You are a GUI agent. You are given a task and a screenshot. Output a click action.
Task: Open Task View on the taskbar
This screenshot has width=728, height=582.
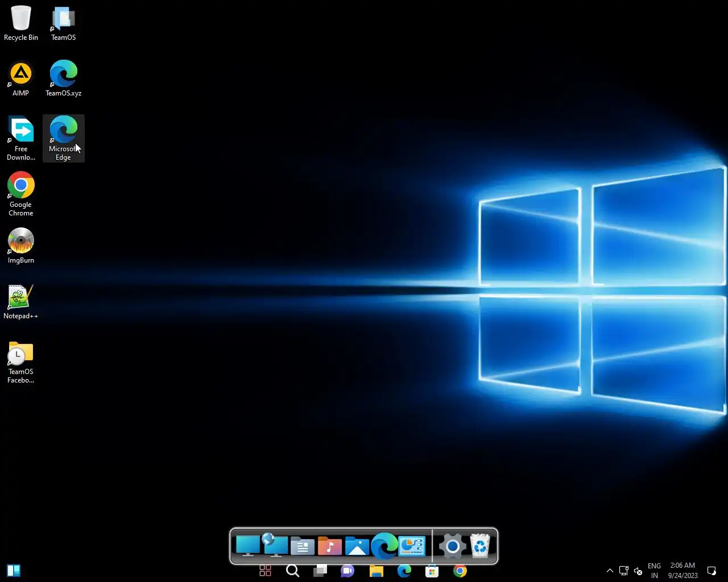[x=320, y=571]
